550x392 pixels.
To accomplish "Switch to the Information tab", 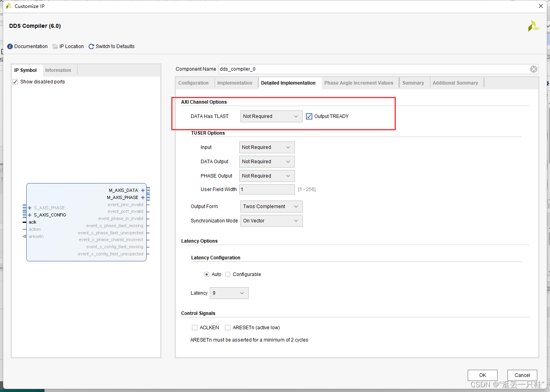I will [58, 70].
